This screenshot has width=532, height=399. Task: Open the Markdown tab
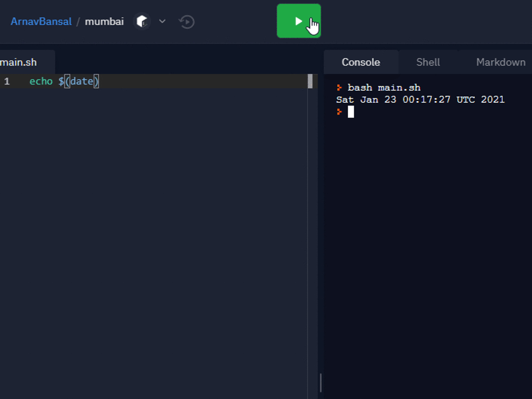(x=501, y=62)
